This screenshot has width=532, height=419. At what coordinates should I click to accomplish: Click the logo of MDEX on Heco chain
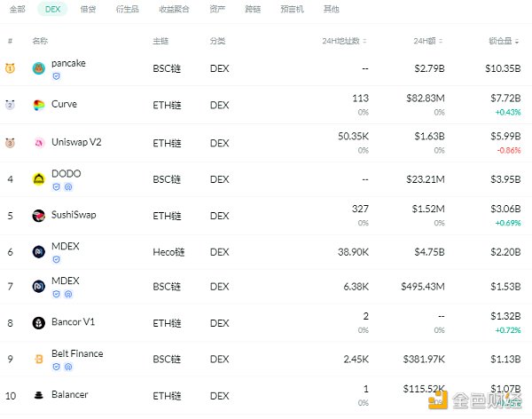point(39,252)
